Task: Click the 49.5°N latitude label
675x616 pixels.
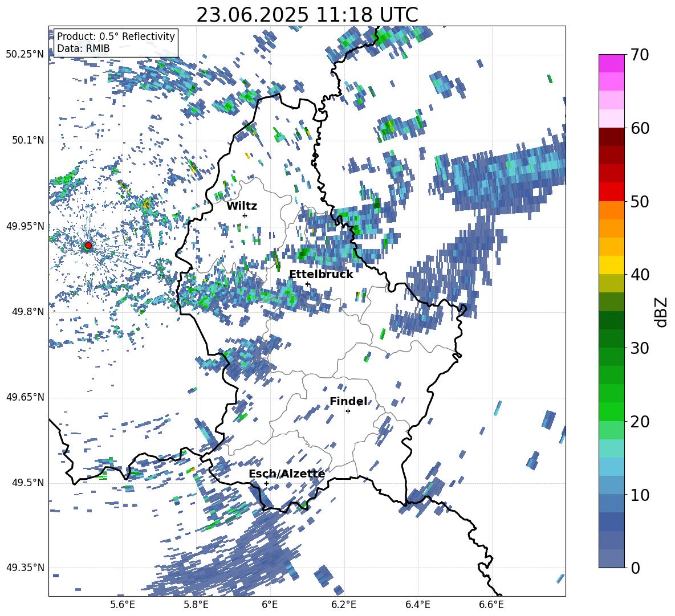Action: tap(27, 483)
